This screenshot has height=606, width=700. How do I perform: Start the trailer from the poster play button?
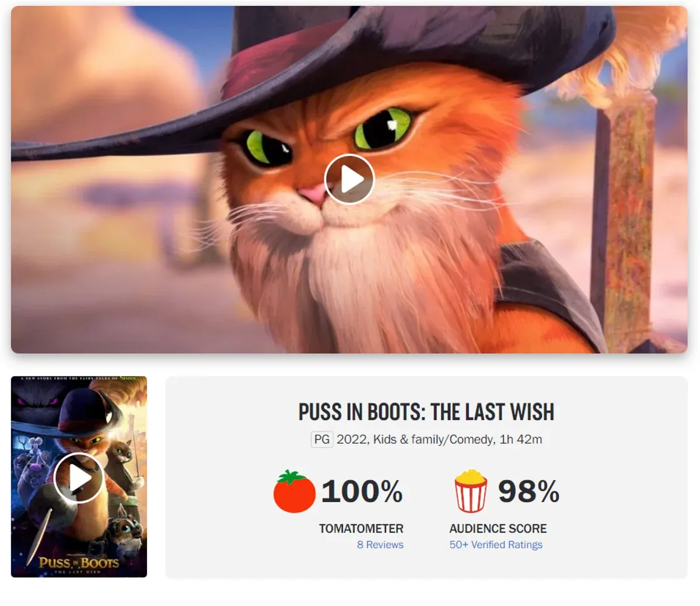click(79, 478)
